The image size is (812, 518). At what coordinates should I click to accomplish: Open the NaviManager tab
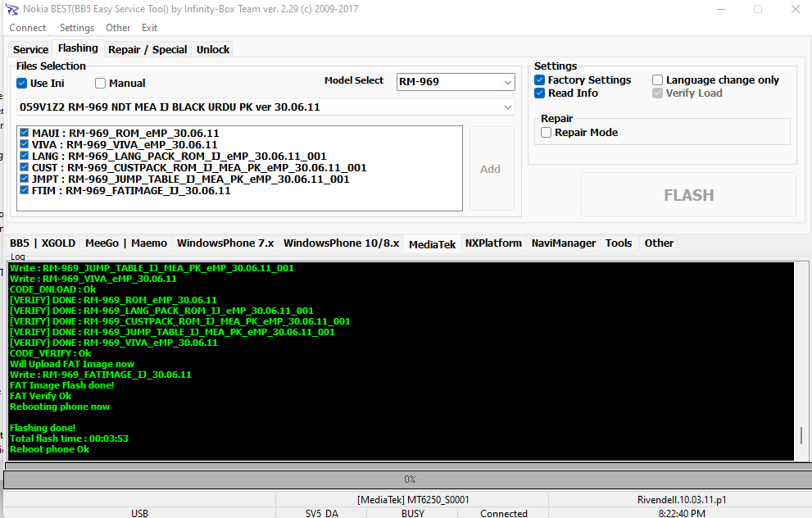[564, 243]
